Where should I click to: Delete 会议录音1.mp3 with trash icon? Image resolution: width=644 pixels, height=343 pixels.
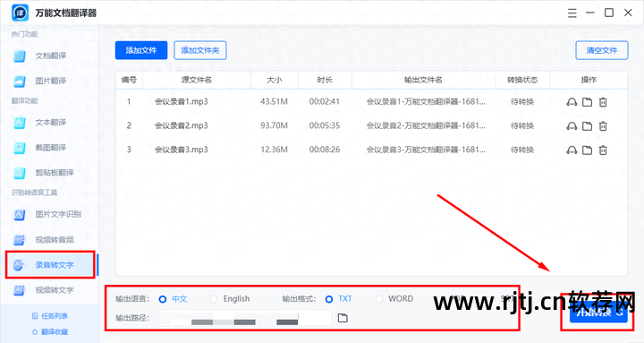[x=603, y=102]
